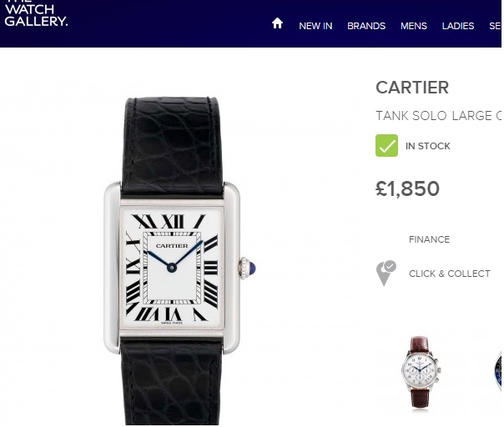Go to the home page icon
504x427 pixels.
[277, 23]
